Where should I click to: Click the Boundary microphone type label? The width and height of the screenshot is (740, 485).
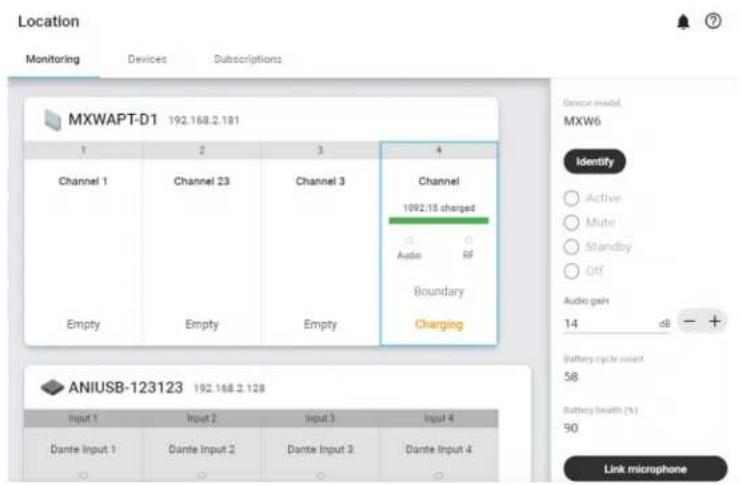click(439, 292)
